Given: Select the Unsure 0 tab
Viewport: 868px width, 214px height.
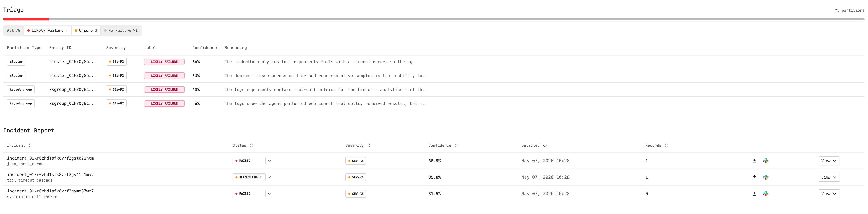Looking at the screenshot, I should click(x=86, y=31).
